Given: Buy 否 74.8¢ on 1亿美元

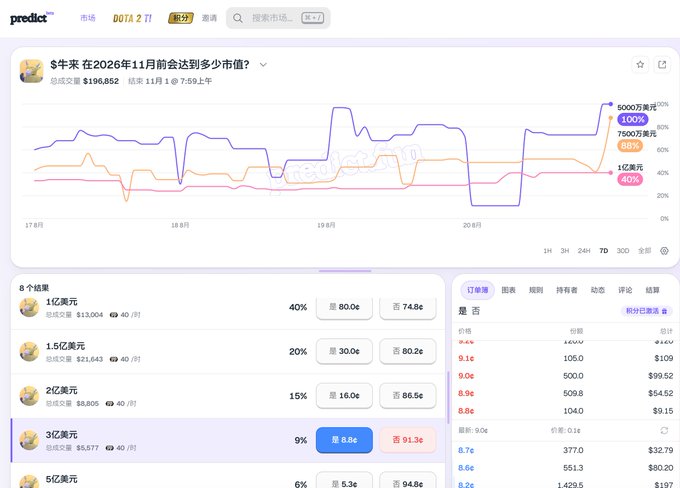Looking at the screenshot, I should tap(408, 307).
